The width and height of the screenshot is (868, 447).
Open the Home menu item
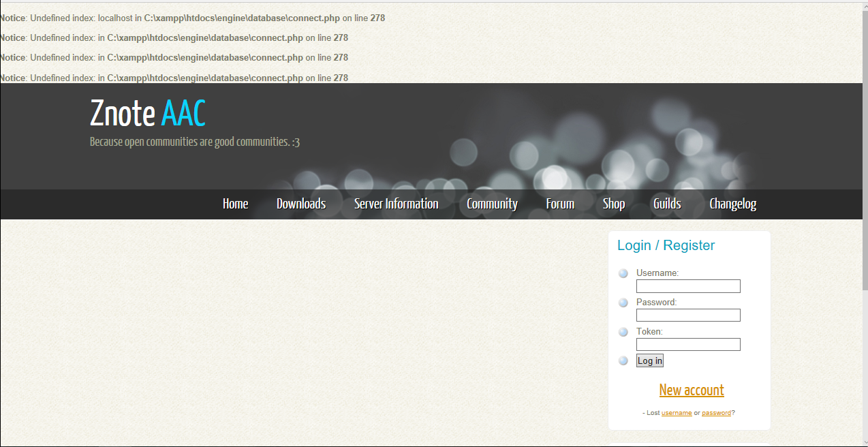click(x=235, y=204)
